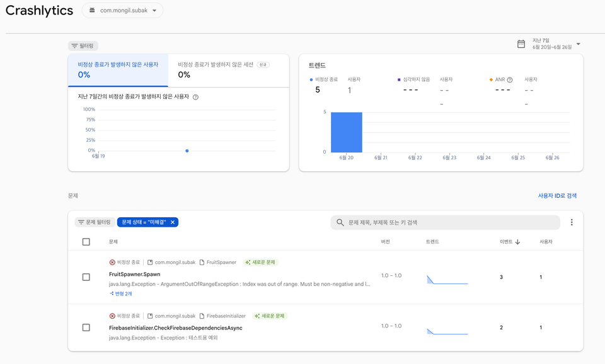Check the FirebaseInitializer issue checkbox

tap(86, 327)
